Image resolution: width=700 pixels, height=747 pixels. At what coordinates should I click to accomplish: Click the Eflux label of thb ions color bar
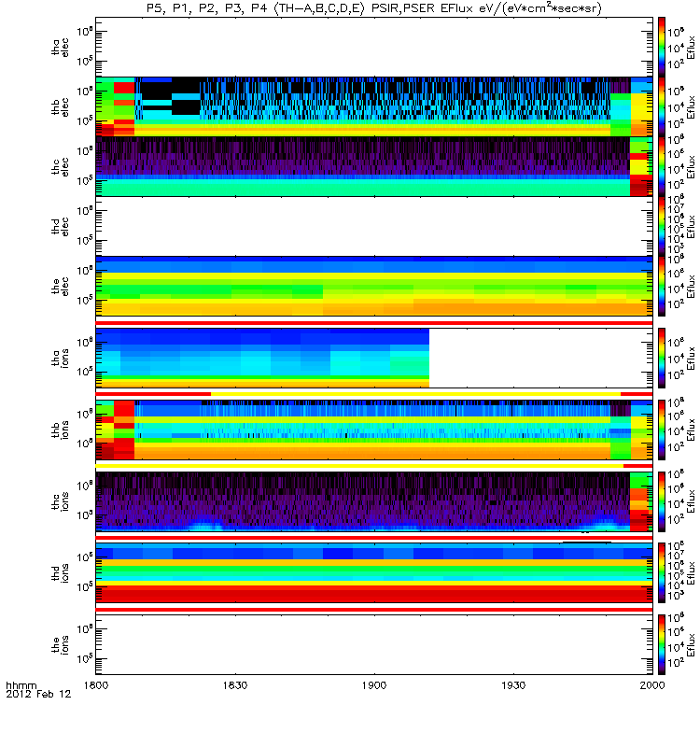point(691,430)
